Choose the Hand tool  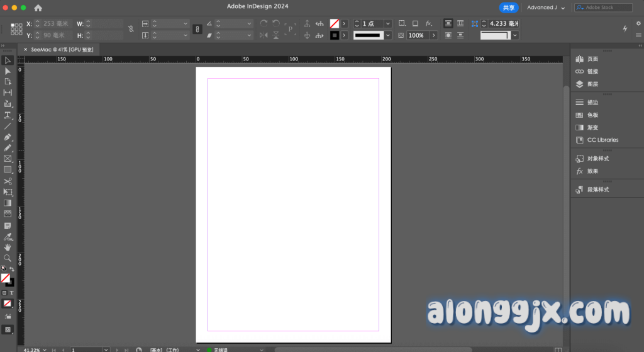[x=8, y=247]
